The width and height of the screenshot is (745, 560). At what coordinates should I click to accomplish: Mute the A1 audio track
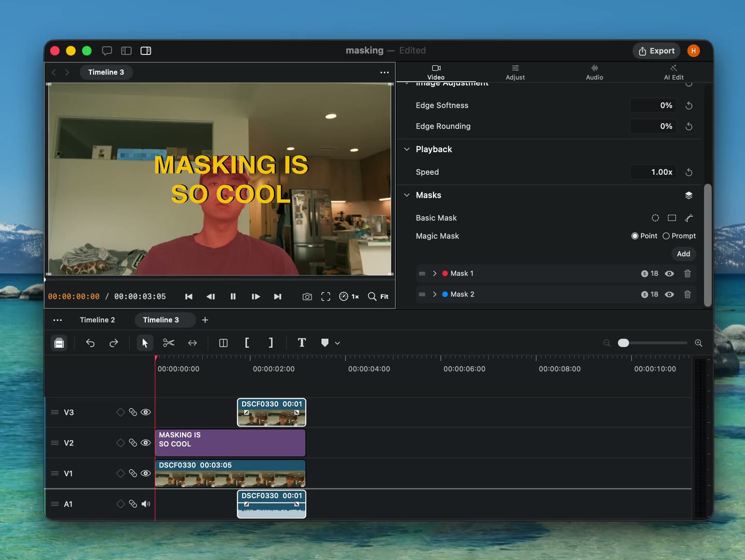[x=146, y=504]
